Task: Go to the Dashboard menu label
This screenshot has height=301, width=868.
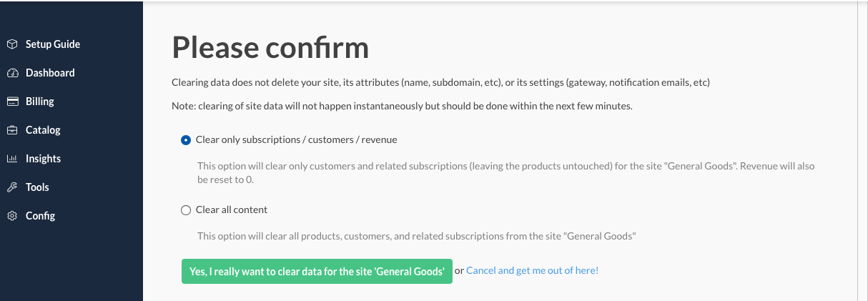Action: coord(50,73)
